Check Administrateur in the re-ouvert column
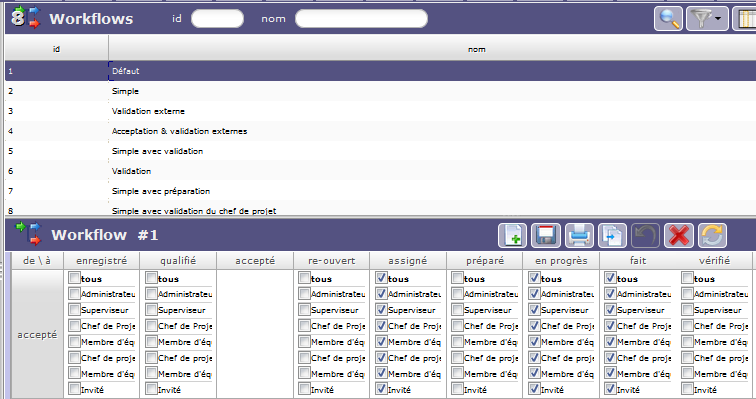Image resolution: width=756 pixels, height=399 pixels. 304,293
